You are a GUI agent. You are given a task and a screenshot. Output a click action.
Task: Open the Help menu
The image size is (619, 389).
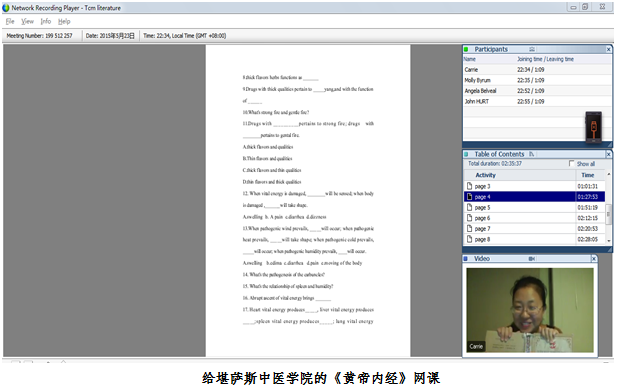[x=64, y=21]
